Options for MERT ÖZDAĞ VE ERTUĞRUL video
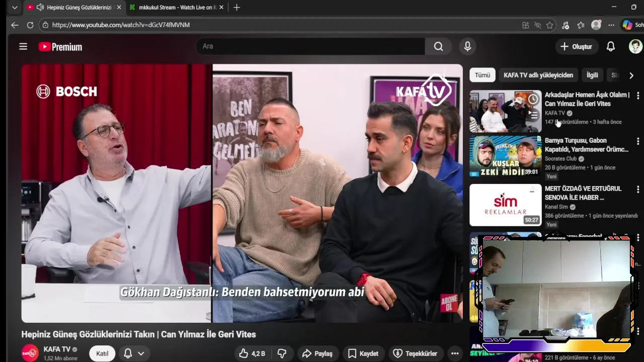The height and width of the screenshot is (362, 644). point(638,189)
